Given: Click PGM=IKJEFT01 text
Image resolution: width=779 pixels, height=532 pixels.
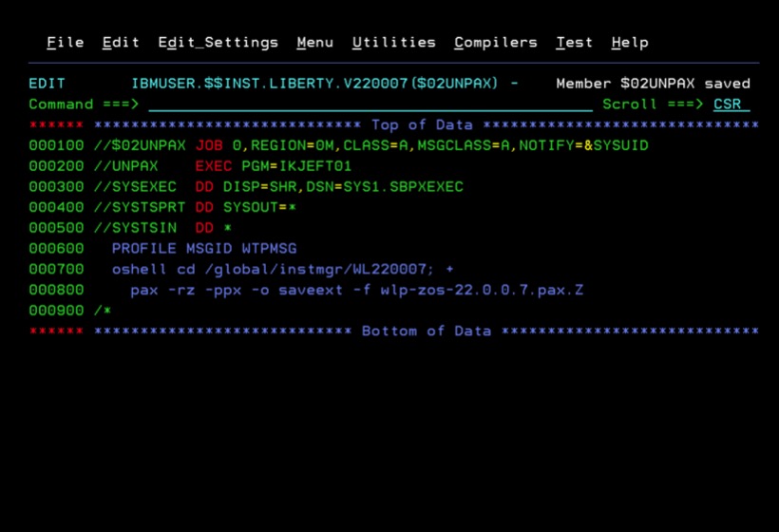Looking at the screenshot, I should click(296, 166).
